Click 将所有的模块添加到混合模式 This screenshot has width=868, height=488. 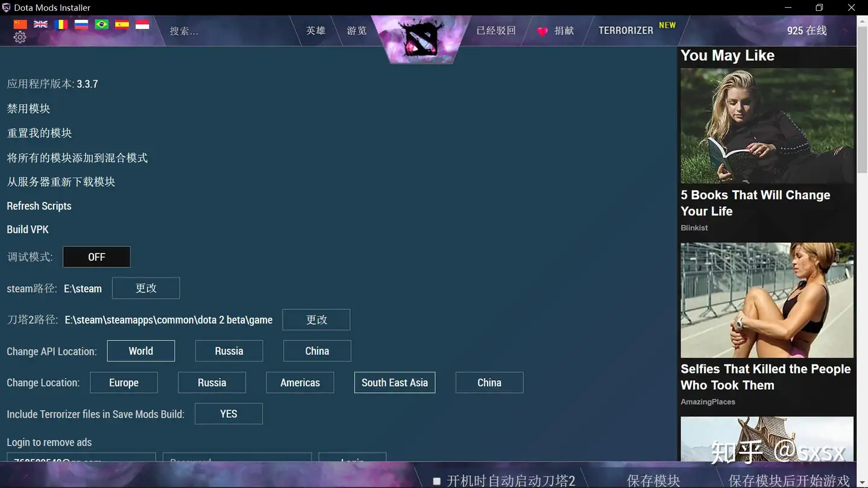[77, 158]
